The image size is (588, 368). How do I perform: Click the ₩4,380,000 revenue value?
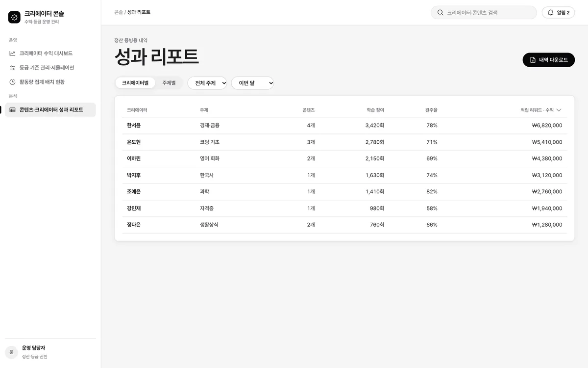(547, 158)
